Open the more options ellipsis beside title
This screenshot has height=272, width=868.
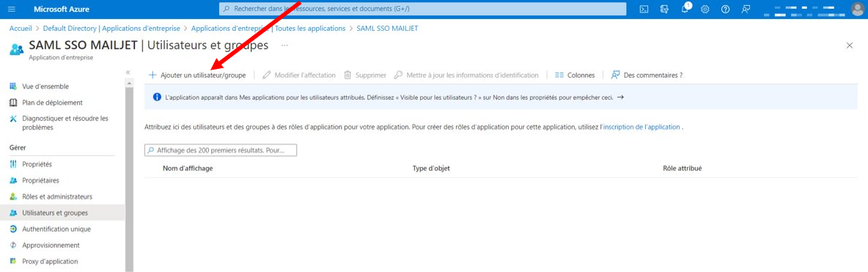pyautogui.click(x=285, y=45)
